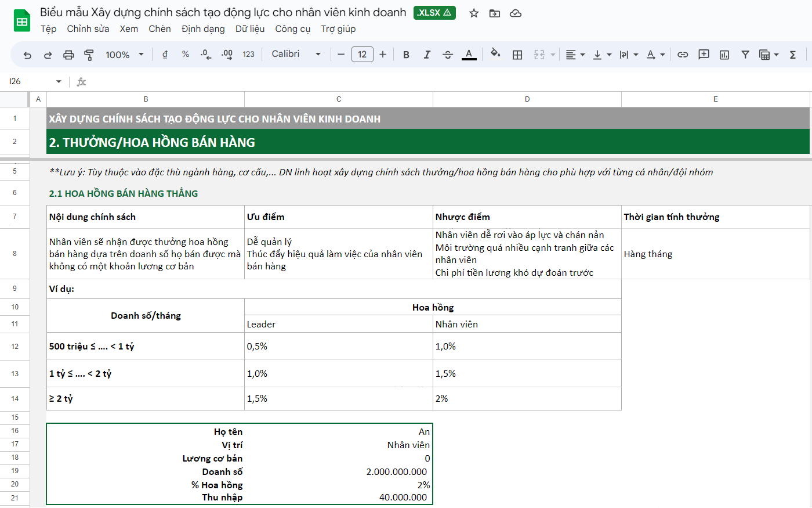Increase decimal places
The height and width of the screenshot is (508, 812).
(x=227, y=54)
